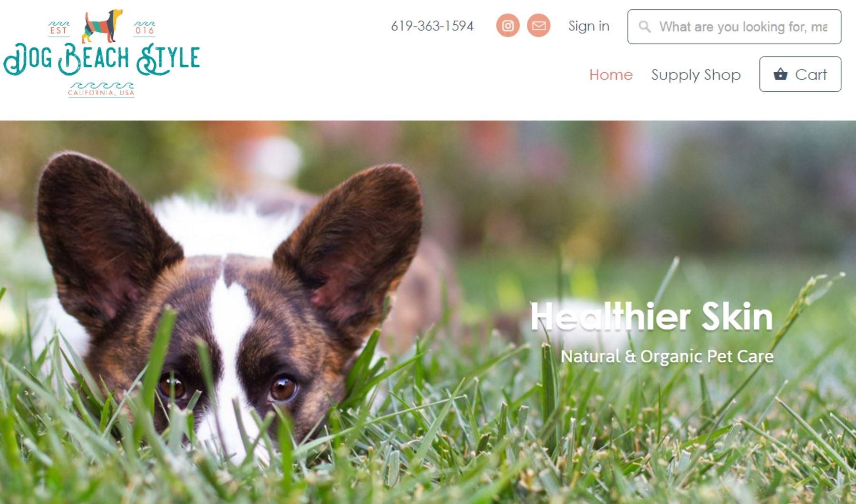Click the corgi's right brown eye

click(283, 389)
